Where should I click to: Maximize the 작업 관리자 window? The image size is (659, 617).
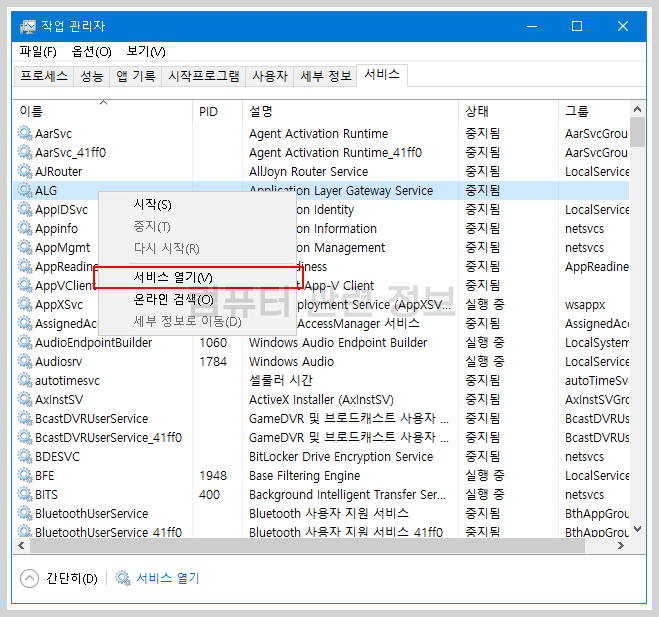tap(577, 26)
